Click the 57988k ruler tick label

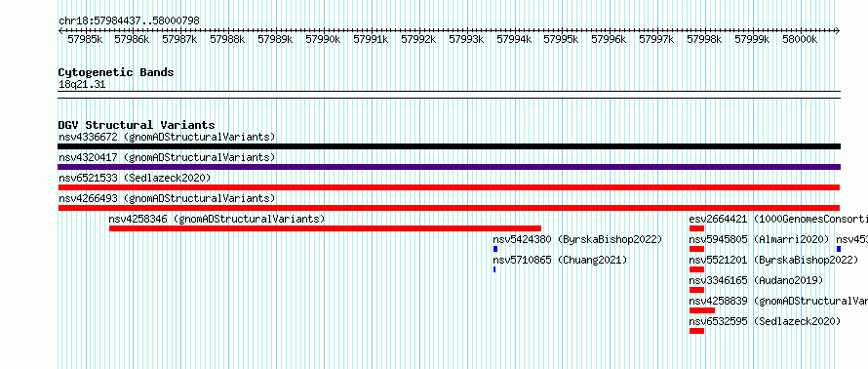pos(227,39)
